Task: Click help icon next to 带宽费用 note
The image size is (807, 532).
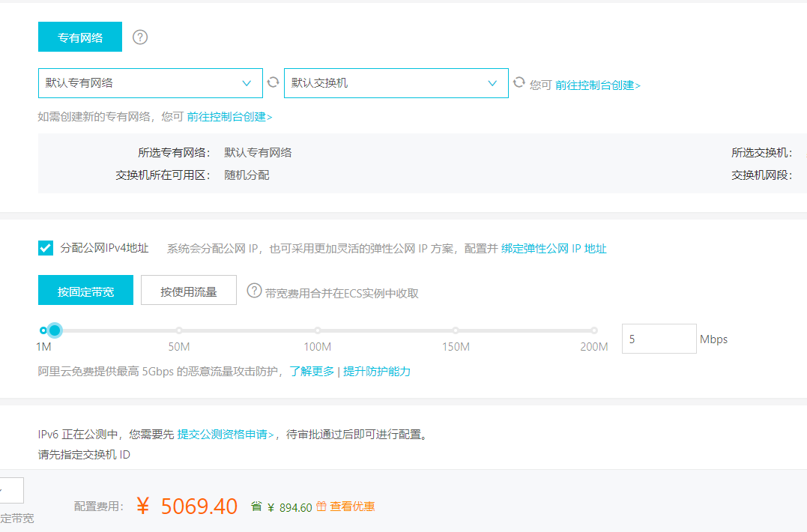Action: click(x=254, y=291)
